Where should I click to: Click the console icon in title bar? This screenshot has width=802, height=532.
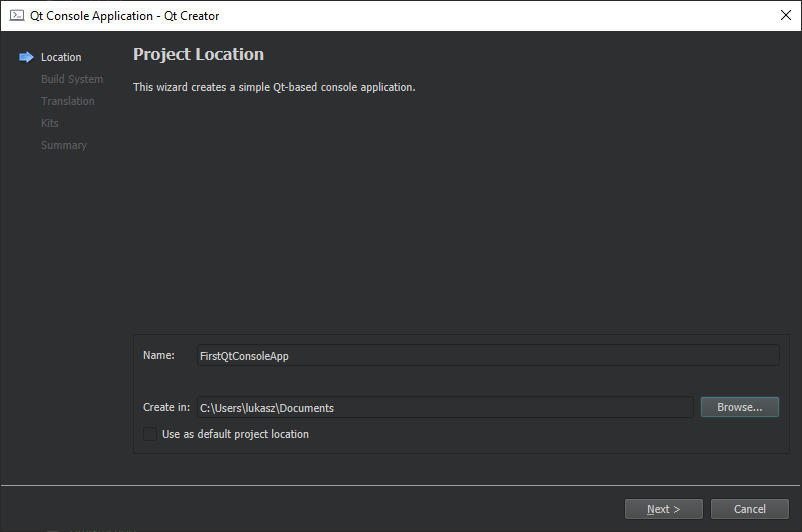point(17,15)
